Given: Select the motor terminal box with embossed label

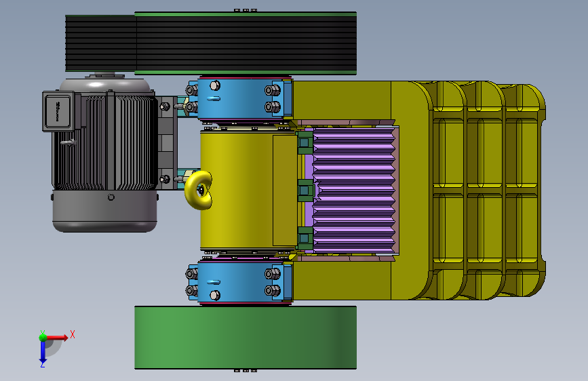Looking at the screenshot, I should 59,111.
